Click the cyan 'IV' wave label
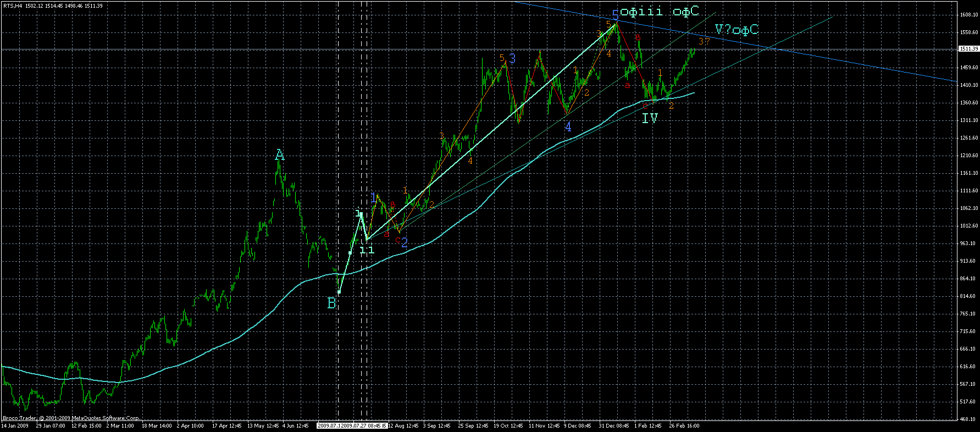Image resolution: width=980 pixels, height=432 pixels. pyautogui.click(x=650, y=118)
